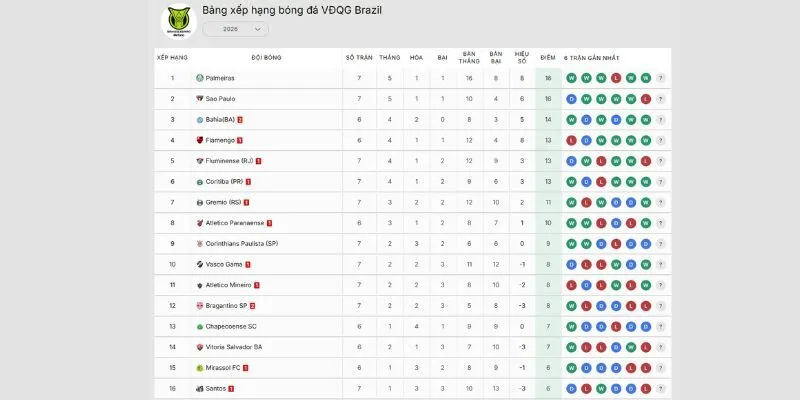This screenshot has height=400, width=800.
Task: Click the Brasileirão league logo
Action: coord(180,22)
